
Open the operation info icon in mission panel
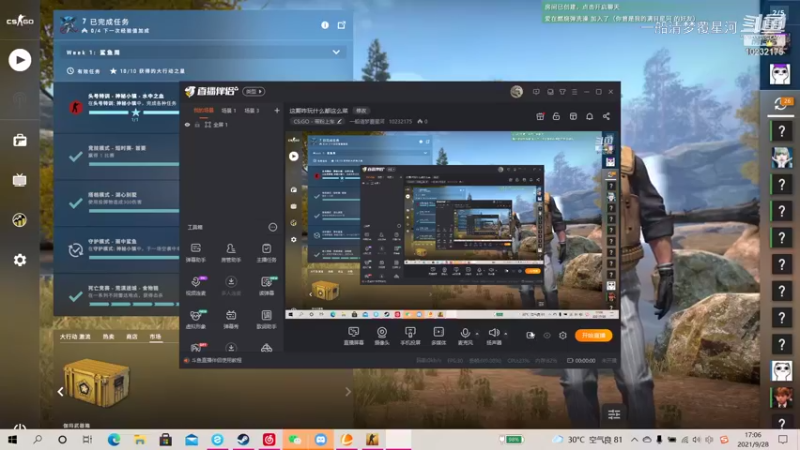point(325,25)
